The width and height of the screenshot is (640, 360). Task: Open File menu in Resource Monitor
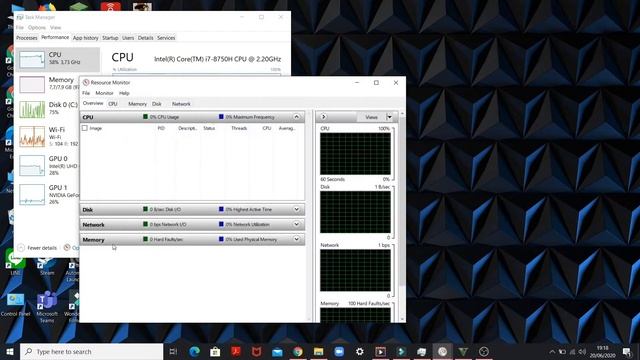(x=86, y=93)
